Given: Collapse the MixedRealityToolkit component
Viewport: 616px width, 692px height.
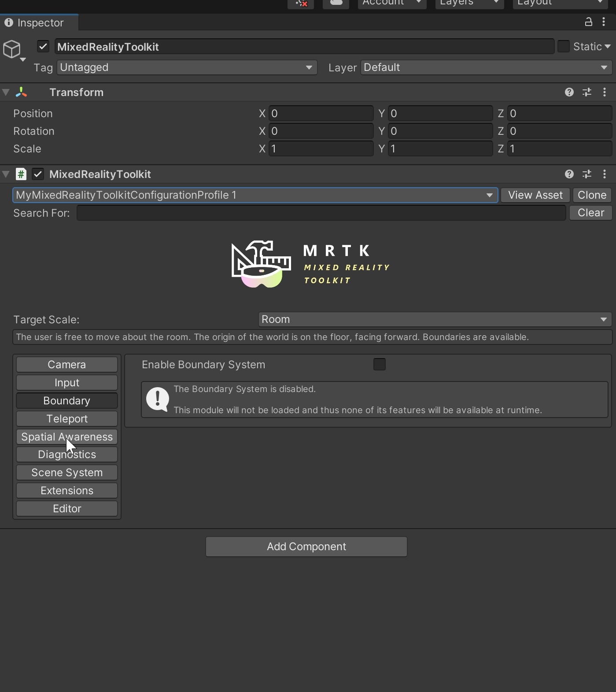Looking at the screenshot, I should tap(6, 174).
